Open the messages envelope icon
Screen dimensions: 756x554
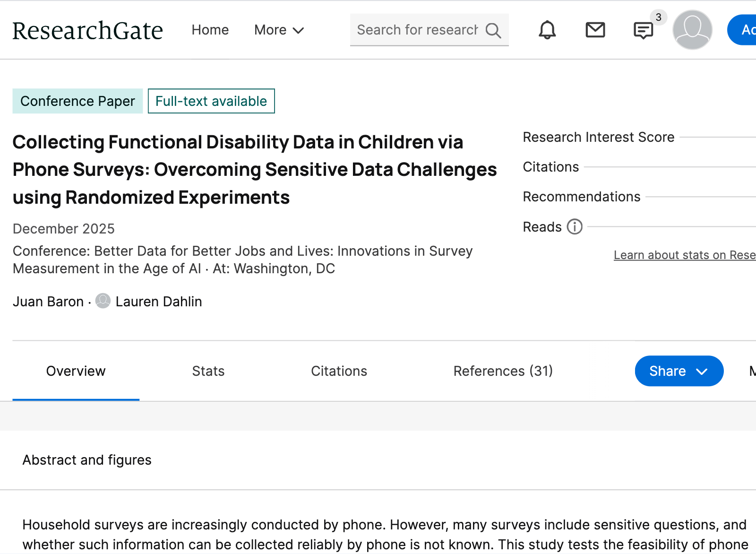point(595,30)
